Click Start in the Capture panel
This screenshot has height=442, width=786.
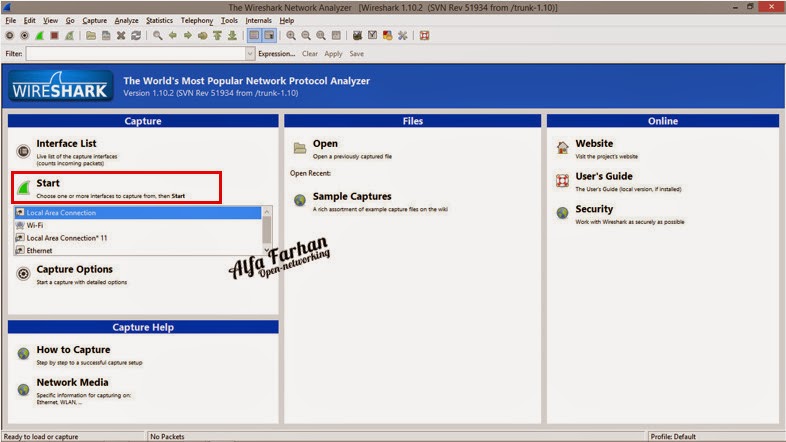48,183
